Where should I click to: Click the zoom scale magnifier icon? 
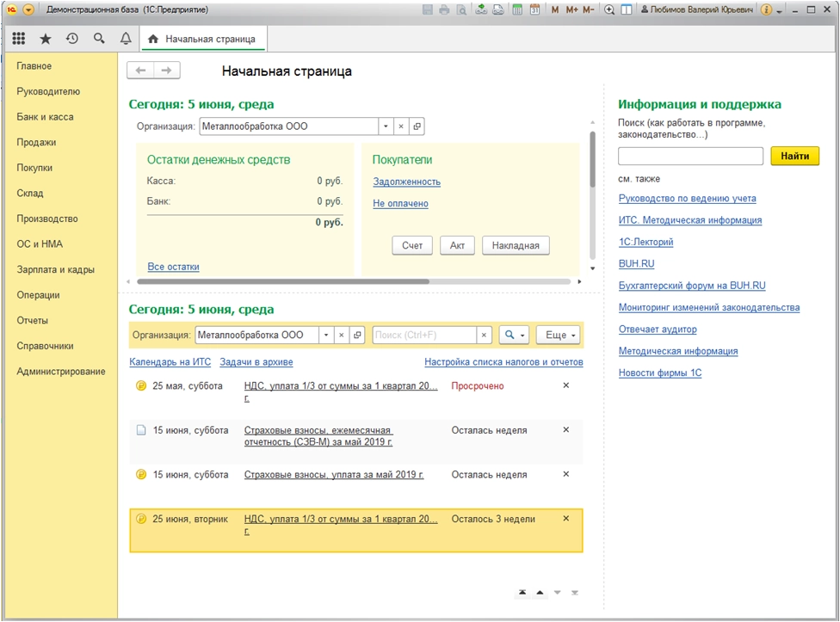[609, 9]
